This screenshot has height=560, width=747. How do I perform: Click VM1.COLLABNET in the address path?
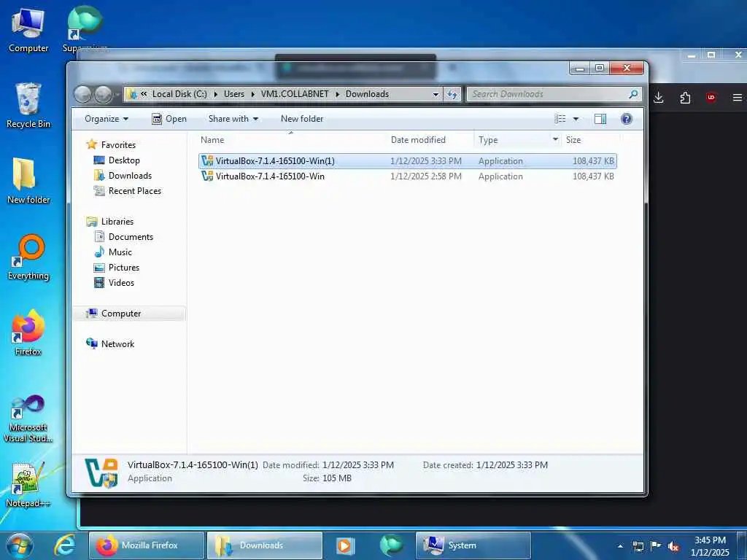295,94
